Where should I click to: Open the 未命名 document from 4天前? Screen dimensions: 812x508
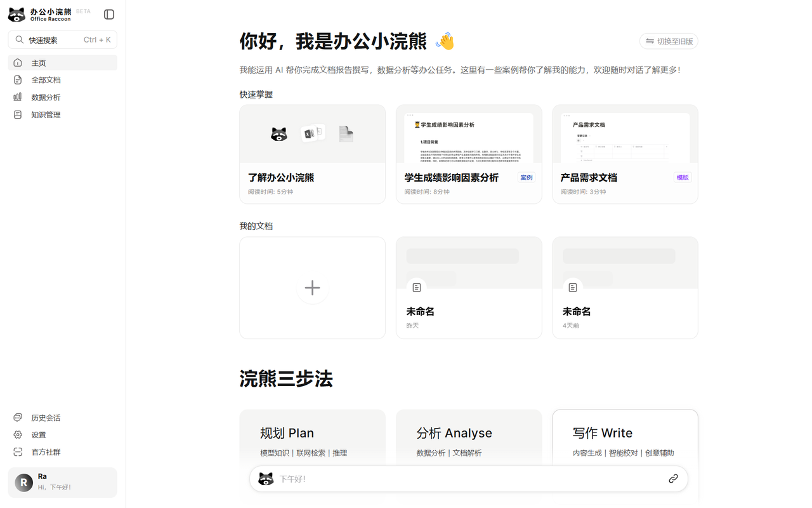tap(625, 288)
